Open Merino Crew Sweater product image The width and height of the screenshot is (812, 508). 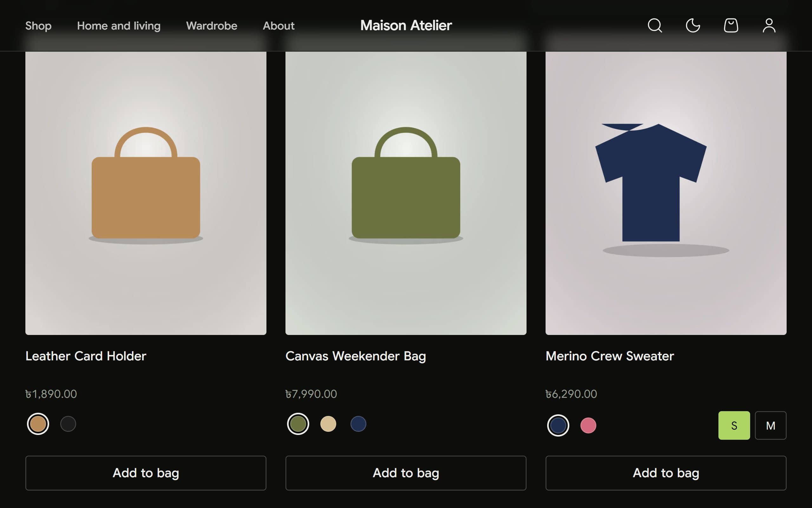[x=666, y=193]
